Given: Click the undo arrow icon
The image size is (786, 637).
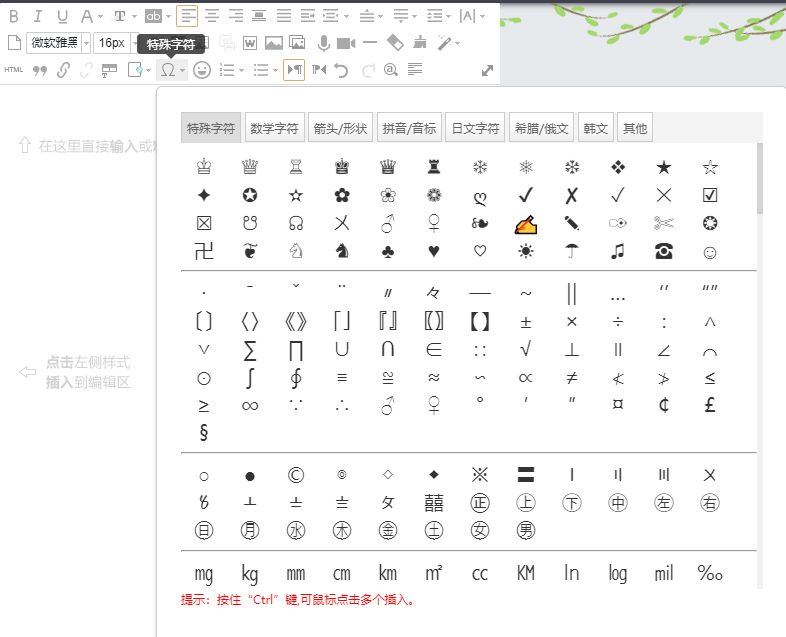Looking at the screenshot, I should coord(342,70).
